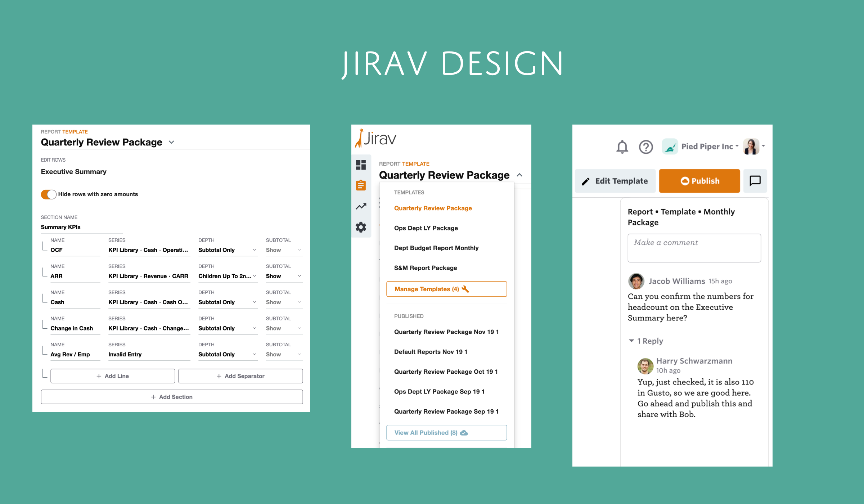
Task: Open Subtotal dropdown for OCF row
Action: coord(284,250)
